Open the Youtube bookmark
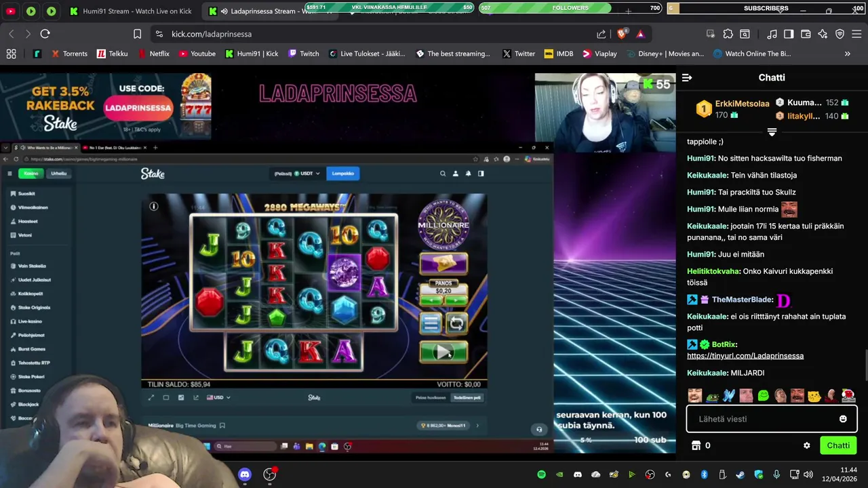Screen dimensions: 868x488 [x=197, y=54]
